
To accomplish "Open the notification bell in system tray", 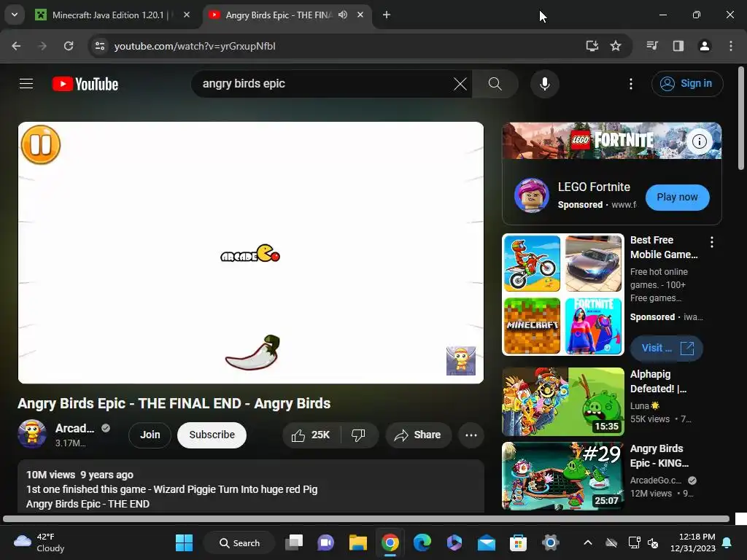I will 727,542.
